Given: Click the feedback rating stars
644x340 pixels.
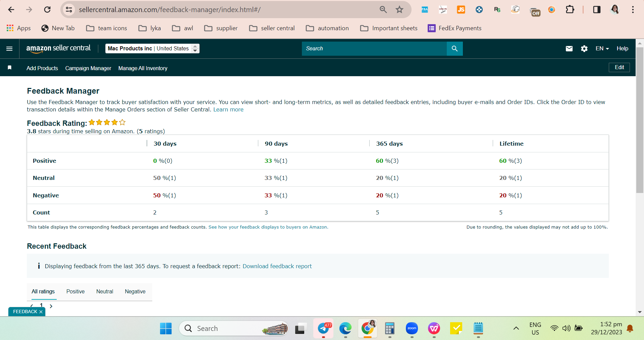Looking at the screenshot, I should pyautogui.click(x=107, y=123).
